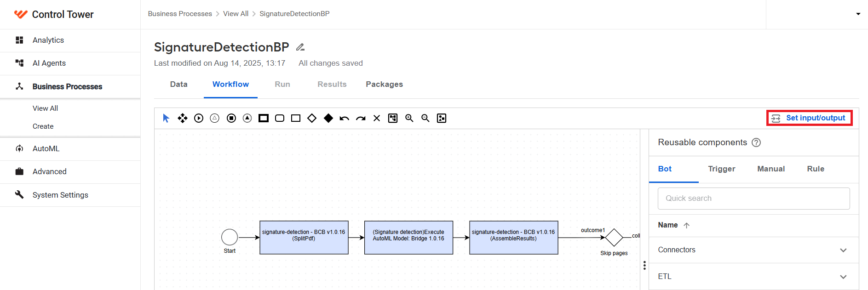Viewport: 868px width, 290px height.
Task: Go to View All under Business Processes
Action: point(45,108)
